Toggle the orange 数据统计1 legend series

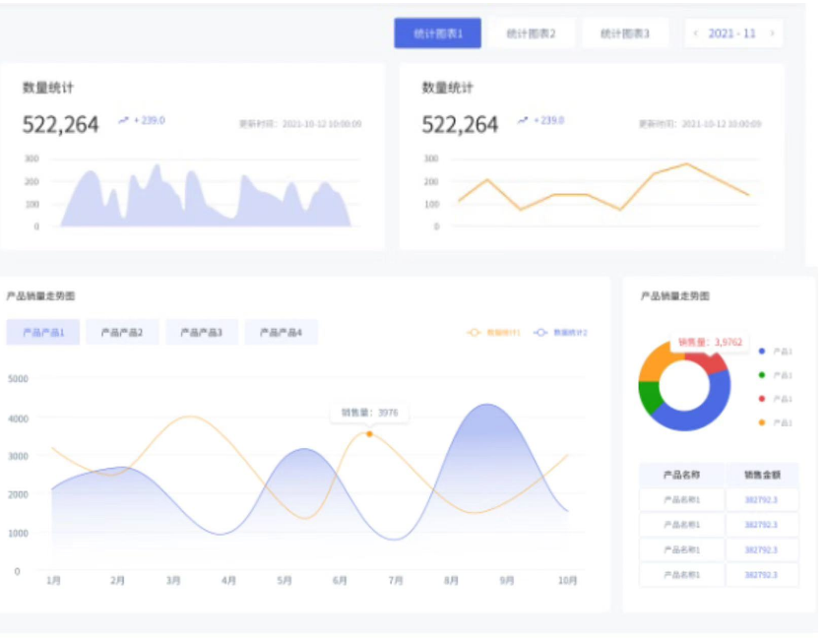(493, 333)
